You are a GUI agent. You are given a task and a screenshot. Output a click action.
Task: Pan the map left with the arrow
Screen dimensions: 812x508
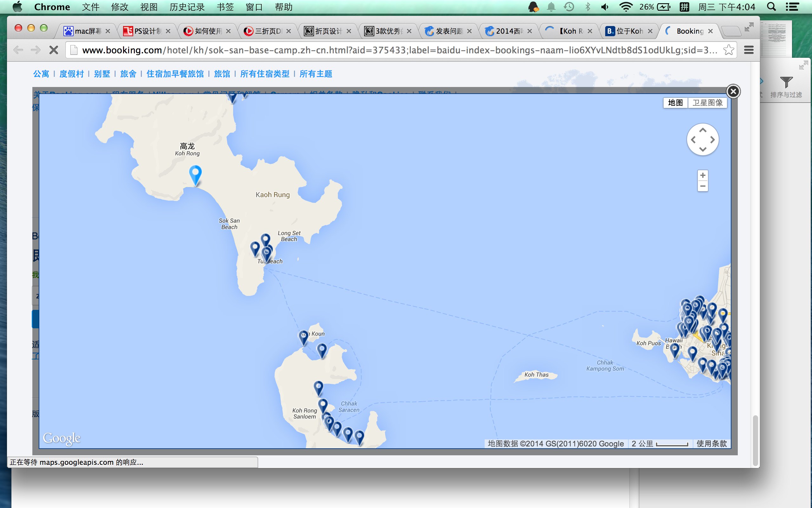(693, 140)
